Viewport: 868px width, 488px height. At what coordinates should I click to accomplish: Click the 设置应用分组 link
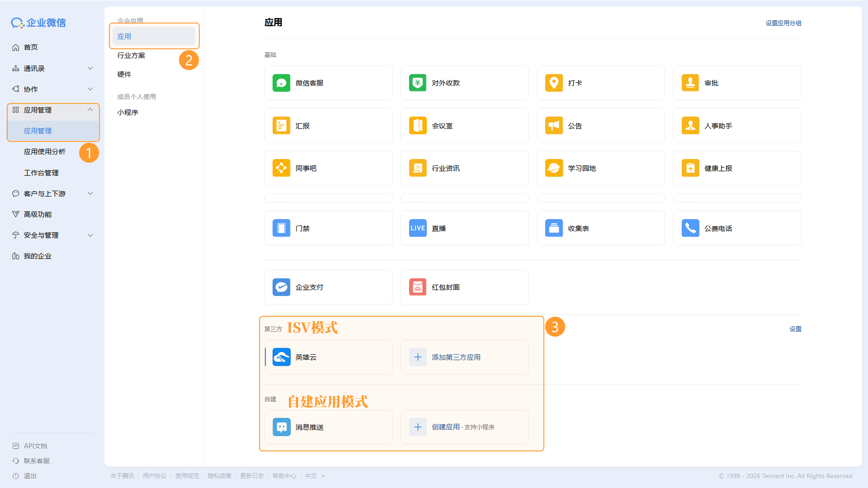[783, 23]
